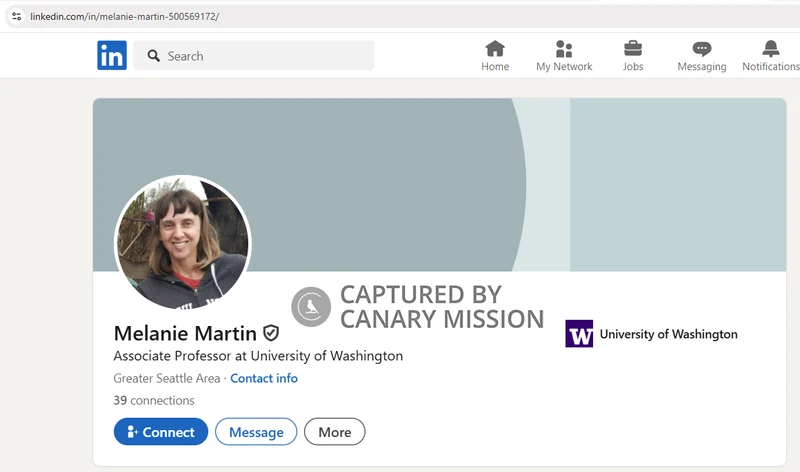Open the Home feed icon

point(495,49)
